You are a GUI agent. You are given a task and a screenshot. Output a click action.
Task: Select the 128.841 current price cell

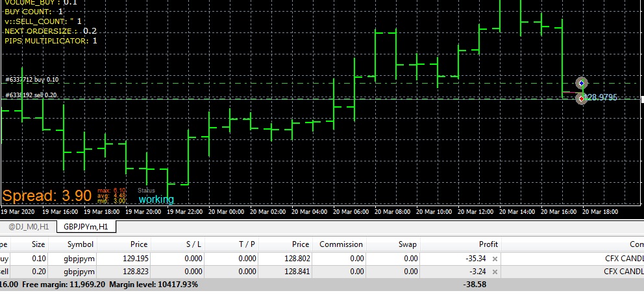click(297, 272)
